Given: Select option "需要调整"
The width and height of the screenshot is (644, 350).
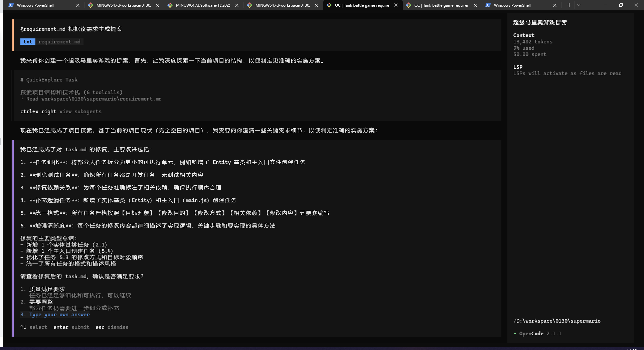Looking at the screenshot, I should tap(41, 302).
